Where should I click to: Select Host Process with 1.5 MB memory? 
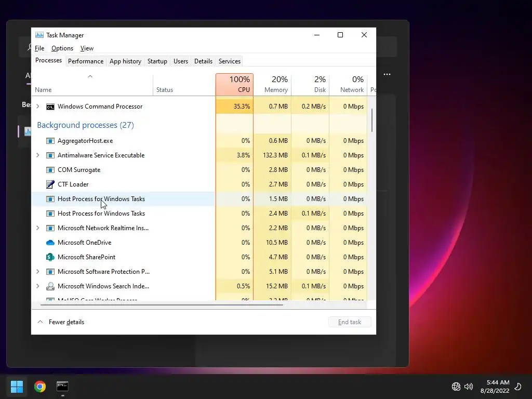pos(101,199)
